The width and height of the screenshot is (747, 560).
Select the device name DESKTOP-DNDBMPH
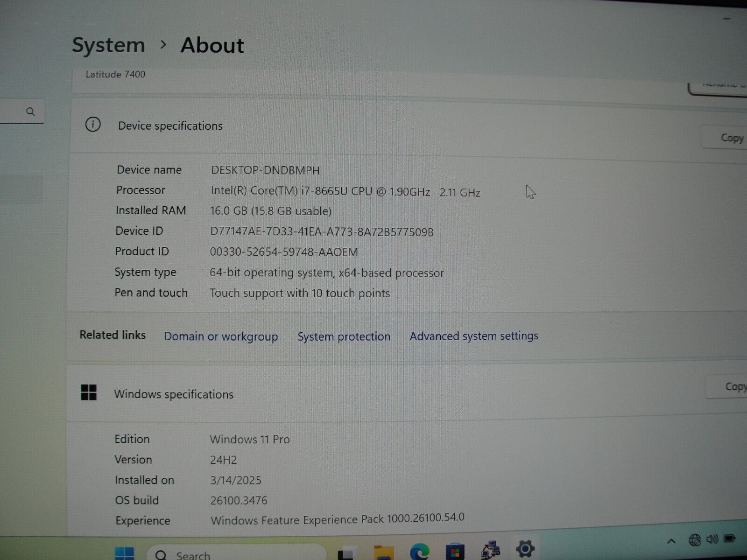coord(266,170)
